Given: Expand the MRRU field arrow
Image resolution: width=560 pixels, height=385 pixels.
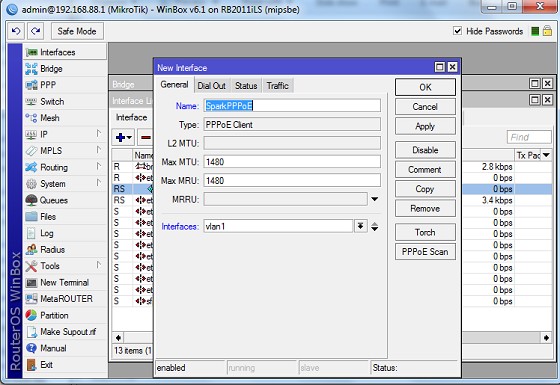Looking at the screenshot, I should (374, 199).
